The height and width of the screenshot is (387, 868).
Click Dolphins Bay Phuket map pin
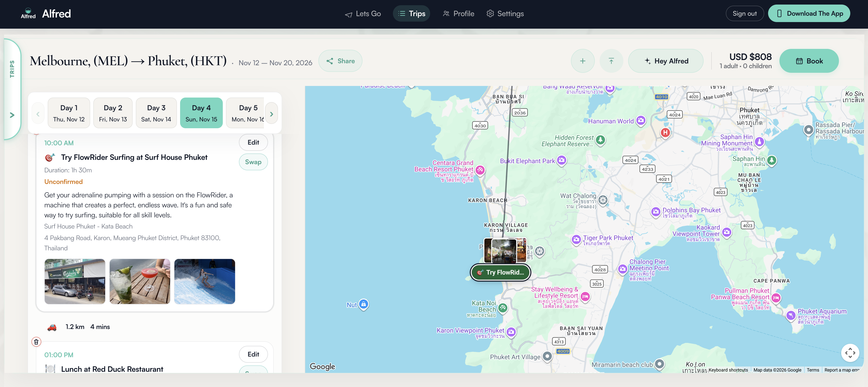click(x=656, y=212)
